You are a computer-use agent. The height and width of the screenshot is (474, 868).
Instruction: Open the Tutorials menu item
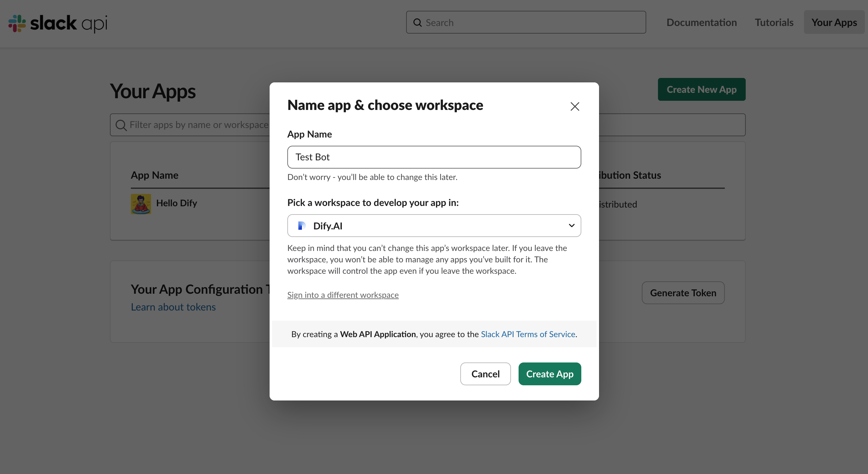point(774,22)
